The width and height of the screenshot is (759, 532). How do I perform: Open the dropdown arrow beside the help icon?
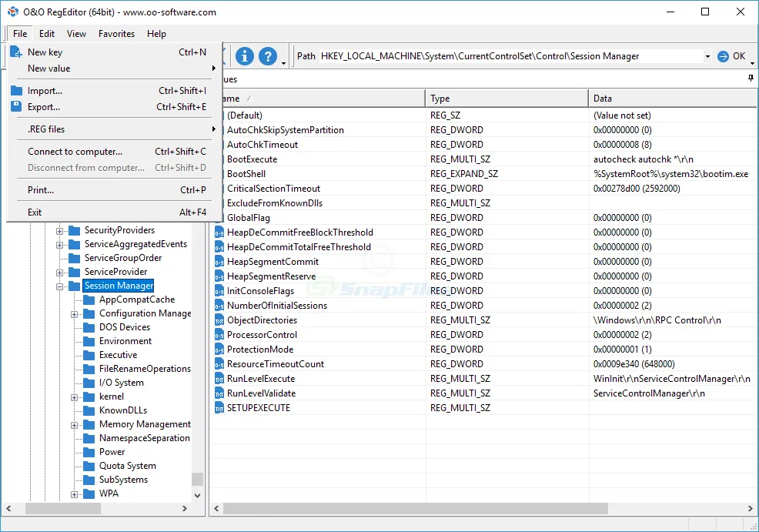283,63
